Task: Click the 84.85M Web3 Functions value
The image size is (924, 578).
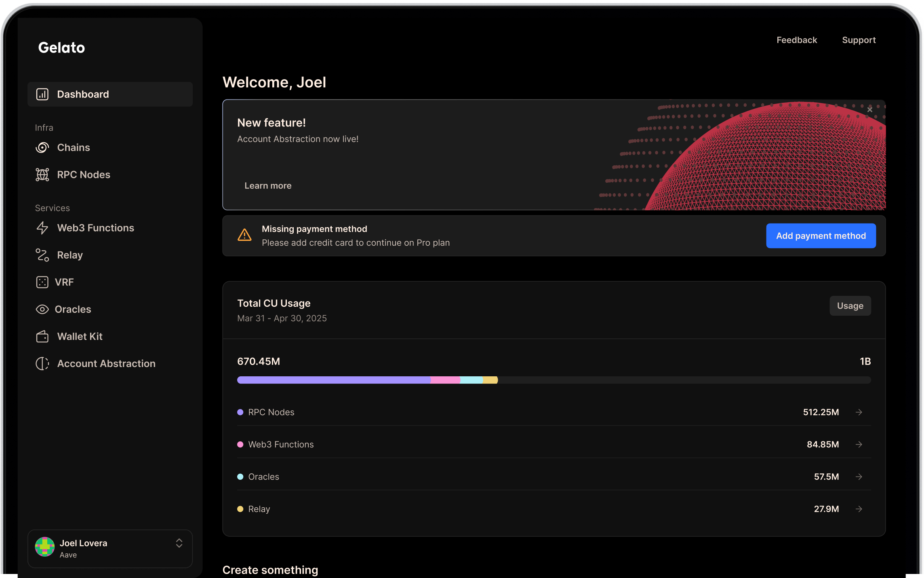Action: (823, 444)
